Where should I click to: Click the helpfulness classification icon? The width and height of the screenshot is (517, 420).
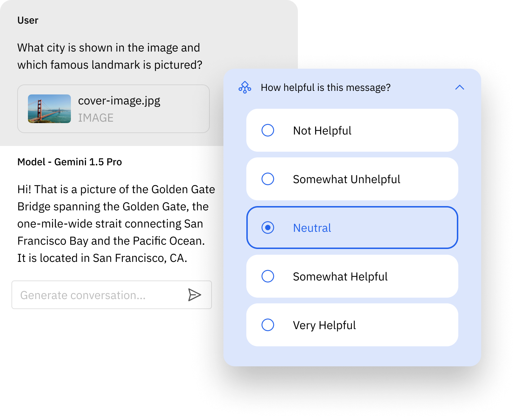245,87
